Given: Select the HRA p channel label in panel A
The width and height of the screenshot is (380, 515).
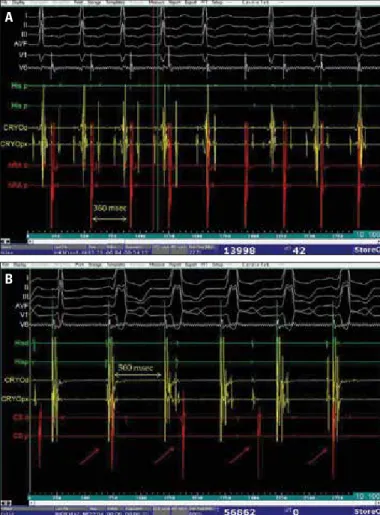Looking at the screenshot, I should pos(18,186).
